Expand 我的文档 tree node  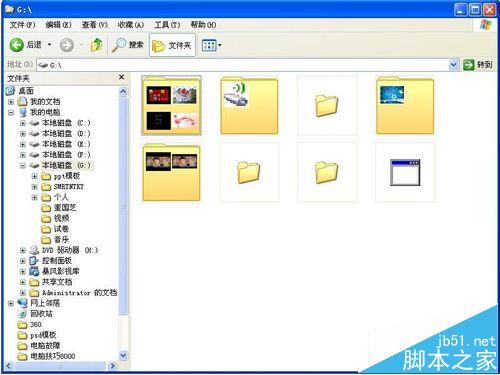(x=11, y=102)
